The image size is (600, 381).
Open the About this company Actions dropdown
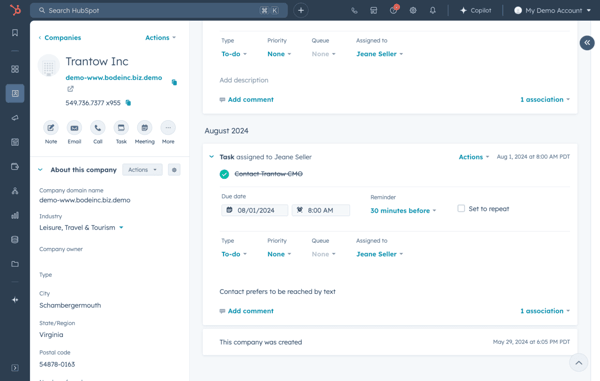pos(142,170)
